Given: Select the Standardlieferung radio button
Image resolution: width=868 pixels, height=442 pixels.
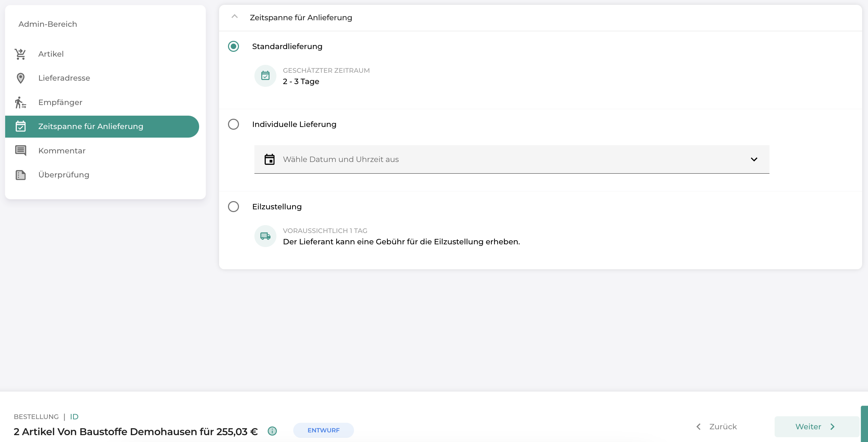Looking at the screenshot, I should (x=233, y=46).
